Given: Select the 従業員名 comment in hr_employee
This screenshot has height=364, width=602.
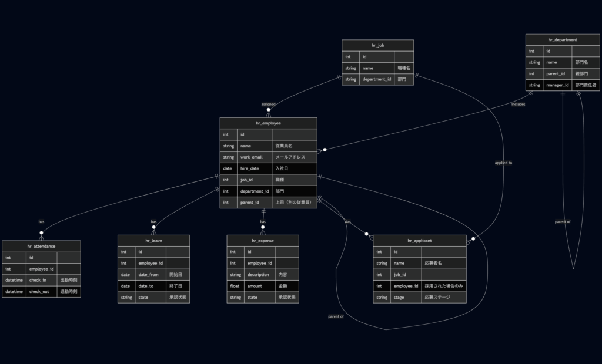Looking at the screenshot, I should [295, 146].
